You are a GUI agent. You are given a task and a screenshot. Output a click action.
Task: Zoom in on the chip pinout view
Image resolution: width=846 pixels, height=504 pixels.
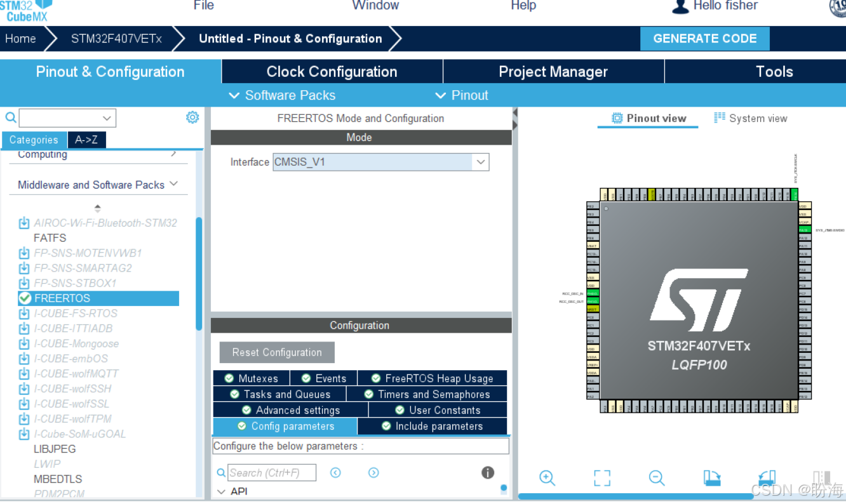547,478
